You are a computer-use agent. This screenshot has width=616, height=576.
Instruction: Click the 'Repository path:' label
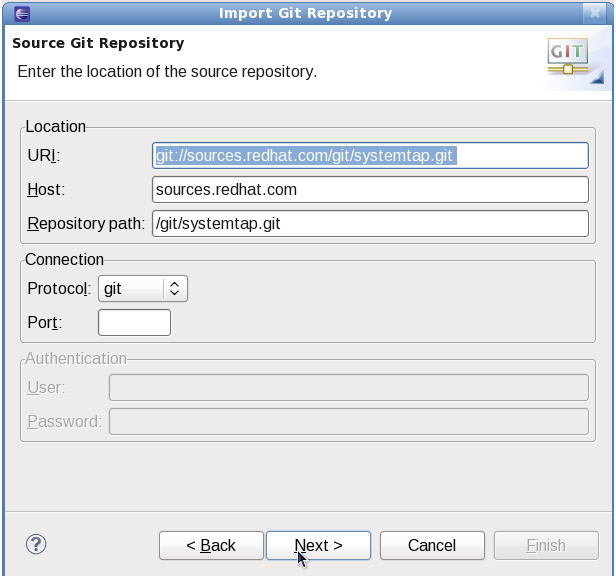pyautogui.click(x=86, y=224)
